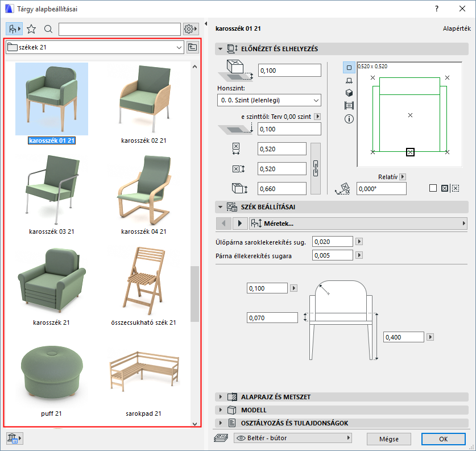Toggle the dashed crossed-box mirror option
Image resolution: width=476 pixels, height=451 pixels.
click(456, 188)
